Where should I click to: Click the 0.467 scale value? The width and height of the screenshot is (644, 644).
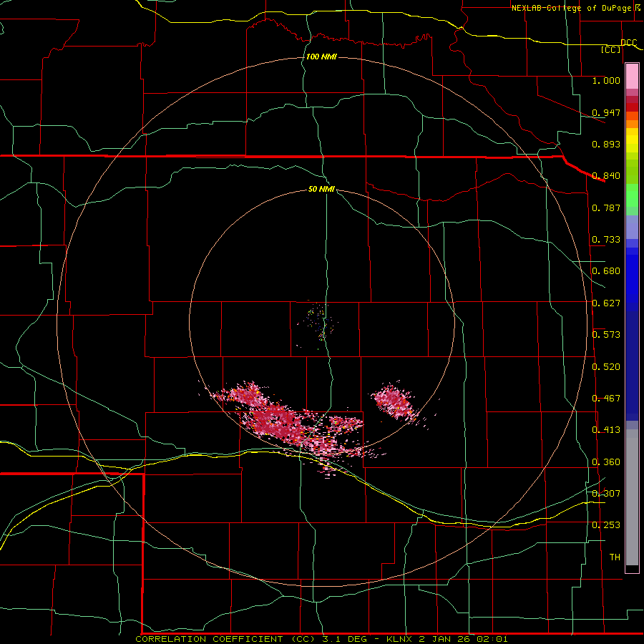point(606,399)
